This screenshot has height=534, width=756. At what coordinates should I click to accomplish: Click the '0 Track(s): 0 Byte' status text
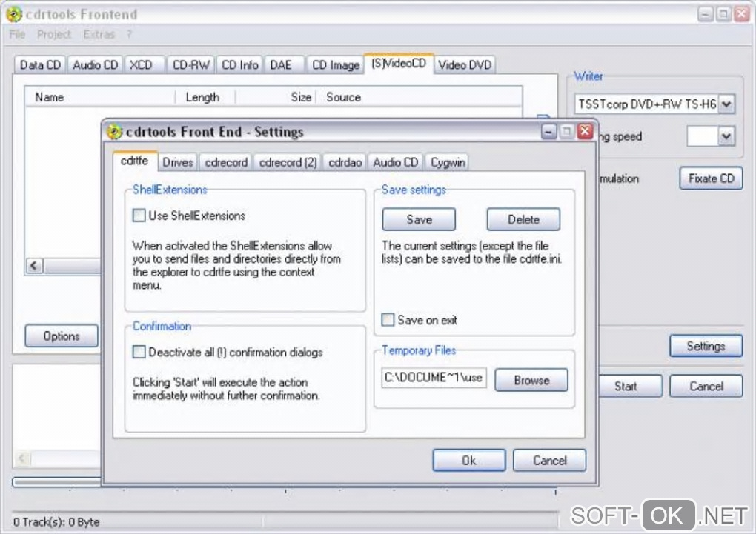tap(56, 522)
